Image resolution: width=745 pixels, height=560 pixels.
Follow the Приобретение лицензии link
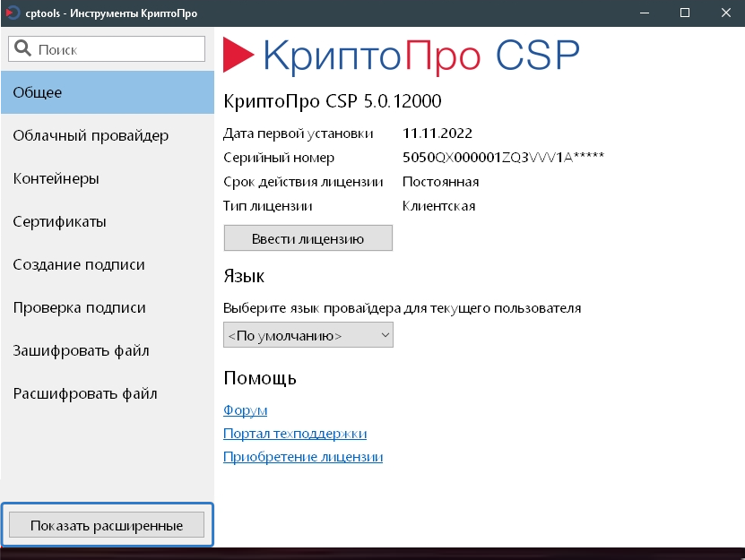point(303,456)
